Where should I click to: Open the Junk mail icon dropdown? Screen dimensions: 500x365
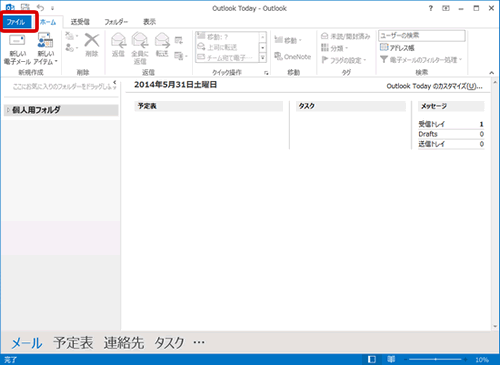click(71, 48)
